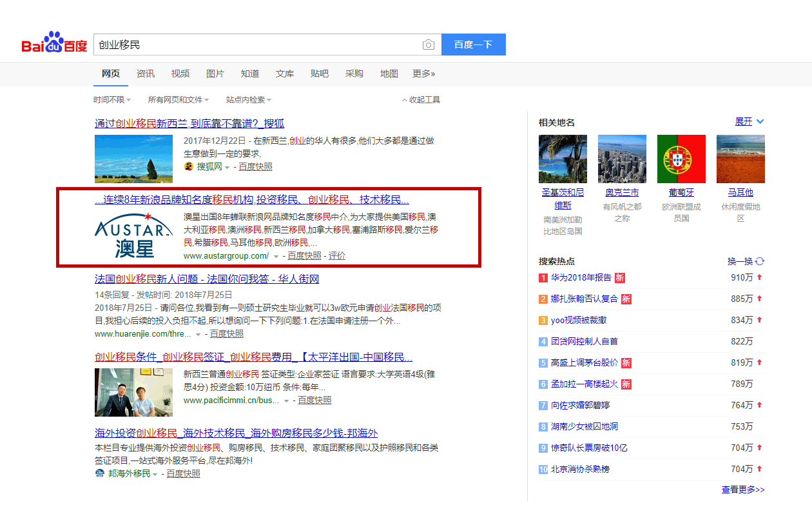Open hot search 娜扎张翰否认复合
812x525 pixels.
tap(585, 299)
